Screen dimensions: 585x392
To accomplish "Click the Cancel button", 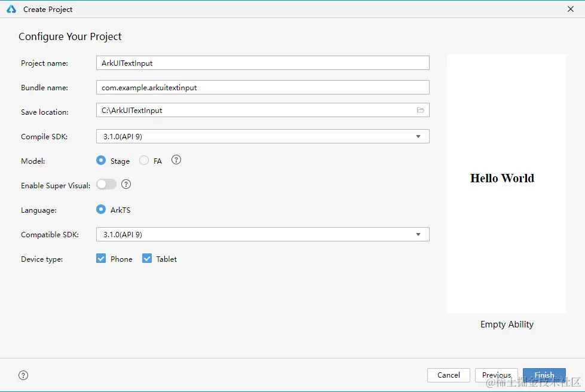I will pos(448,375).
